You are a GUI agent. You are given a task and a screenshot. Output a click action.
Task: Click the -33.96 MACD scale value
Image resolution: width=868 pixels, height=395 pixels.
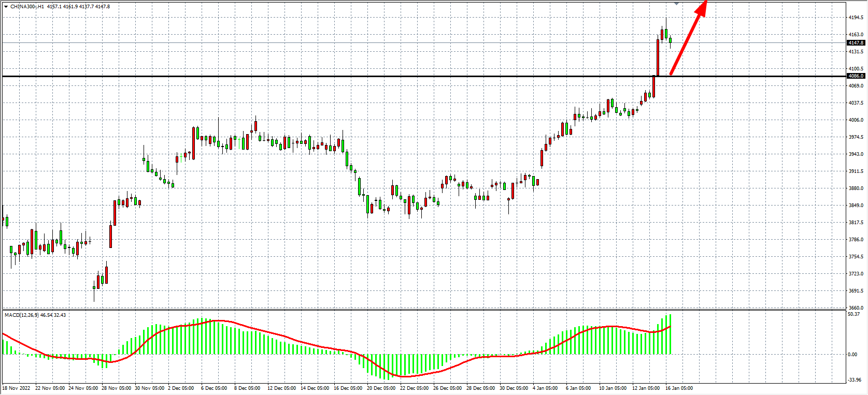(855, 380)
